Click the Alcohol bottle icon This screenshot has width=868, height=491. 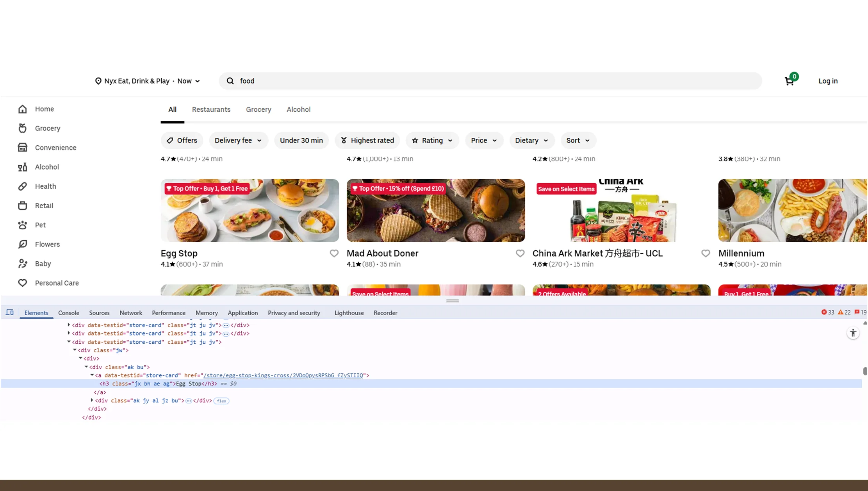(x=23, y=167)
